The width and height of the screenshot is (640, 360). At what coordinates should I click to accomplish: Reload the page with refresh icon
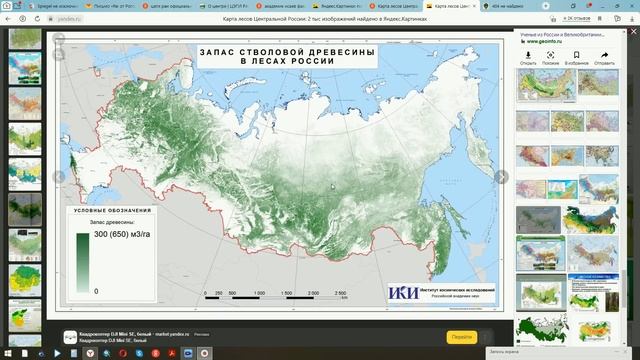tap(37, 19)
